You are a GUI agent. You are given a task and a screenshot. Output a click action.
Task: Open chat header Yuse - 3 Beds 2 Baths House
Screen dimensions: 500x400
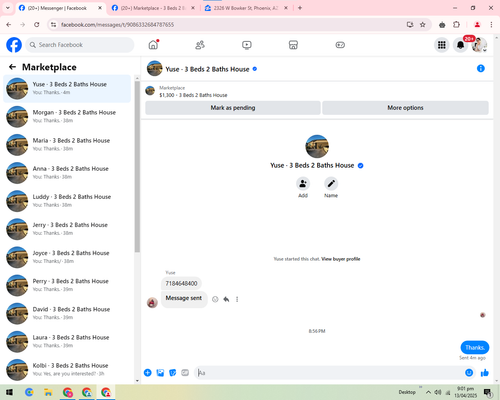pos(207,69)
